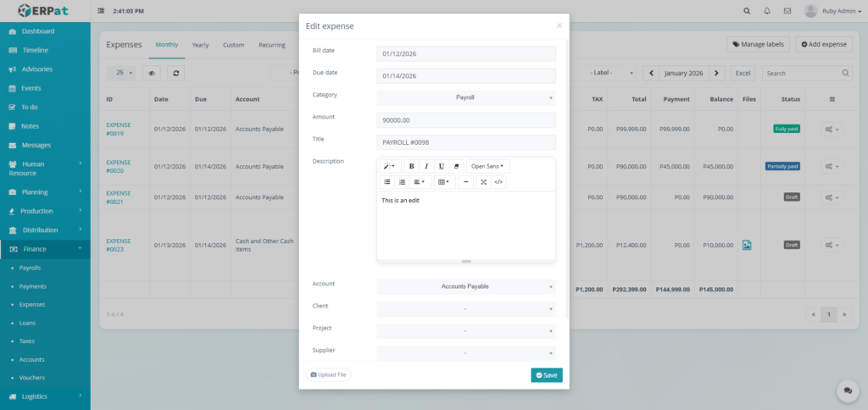Click the magic style wand icon
The image size is (868, 410).
(x=389, y=166)
